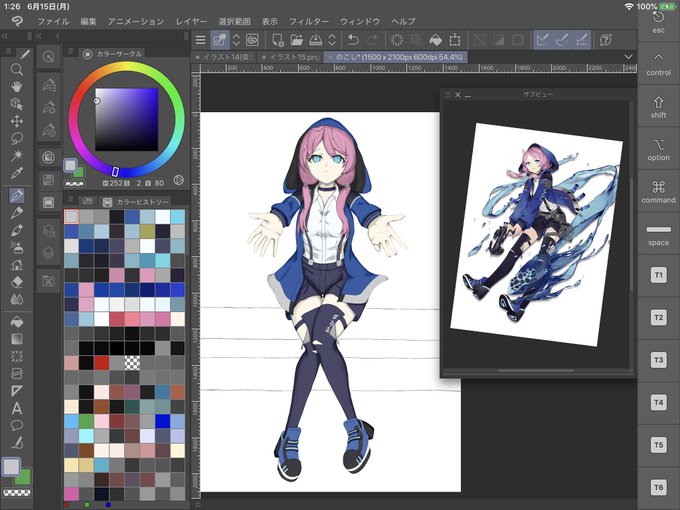Select the Eraser tool
Viewport: 680px width, 510px height.
(16, 282)
